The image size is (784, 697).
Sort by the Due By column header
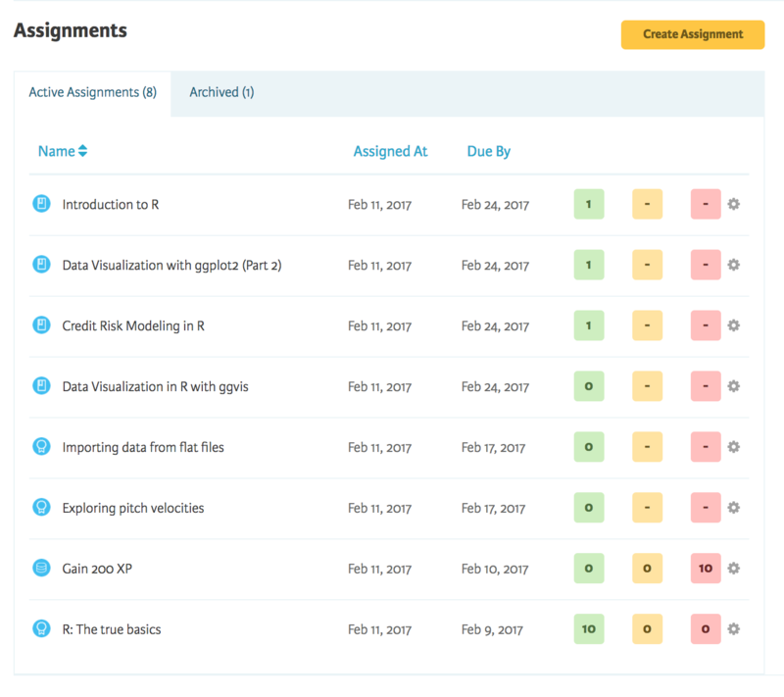coord(488,152)
